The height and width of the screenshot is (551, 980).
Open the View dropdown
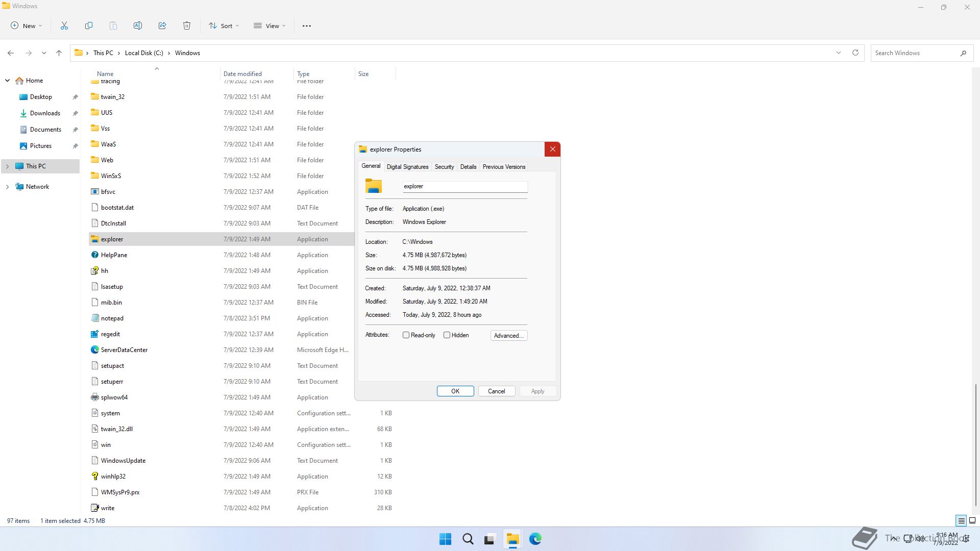tap(269, 26)
